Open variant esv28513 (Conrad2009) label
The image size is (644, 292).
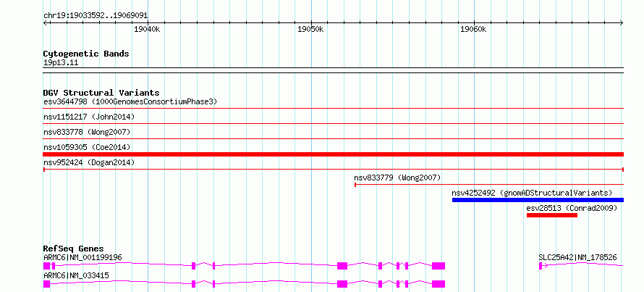(572, 208)
